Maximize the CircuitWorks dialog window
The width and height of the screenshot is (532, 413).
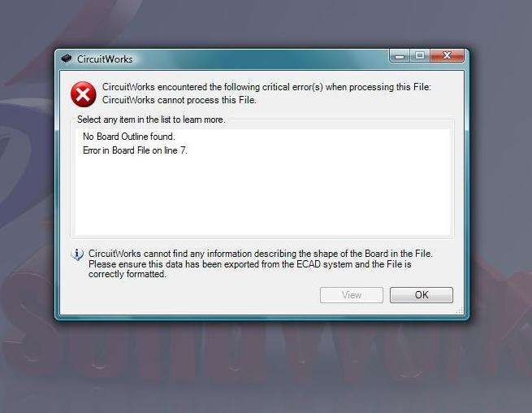pos(420,56)
